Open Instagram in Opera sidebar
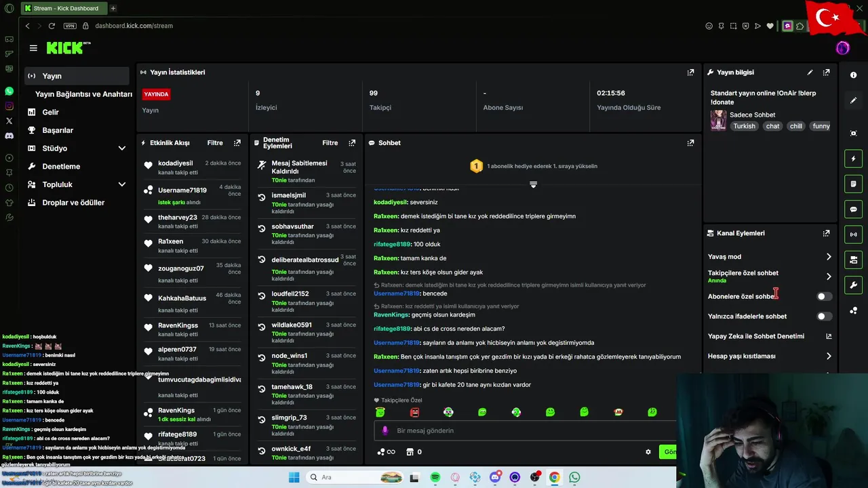 [9, 106]
